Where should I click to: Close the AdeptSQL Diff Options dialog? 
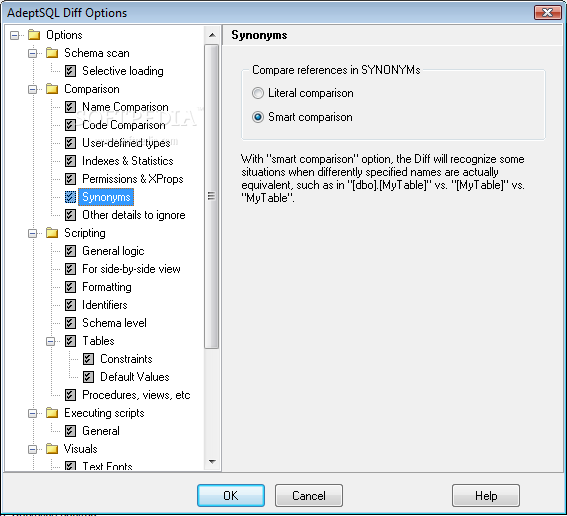tap(547, 13)
